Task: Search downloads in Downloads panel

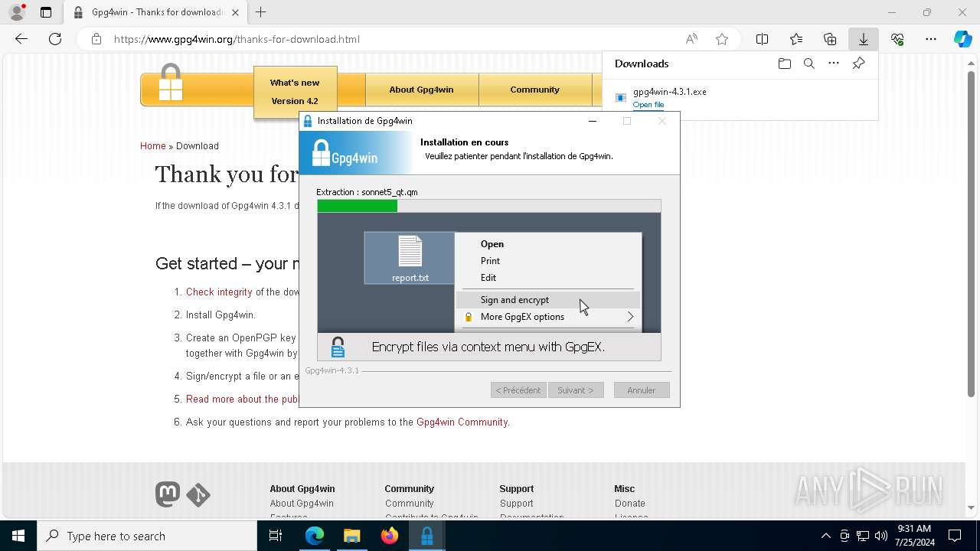Action: (808, 64)
